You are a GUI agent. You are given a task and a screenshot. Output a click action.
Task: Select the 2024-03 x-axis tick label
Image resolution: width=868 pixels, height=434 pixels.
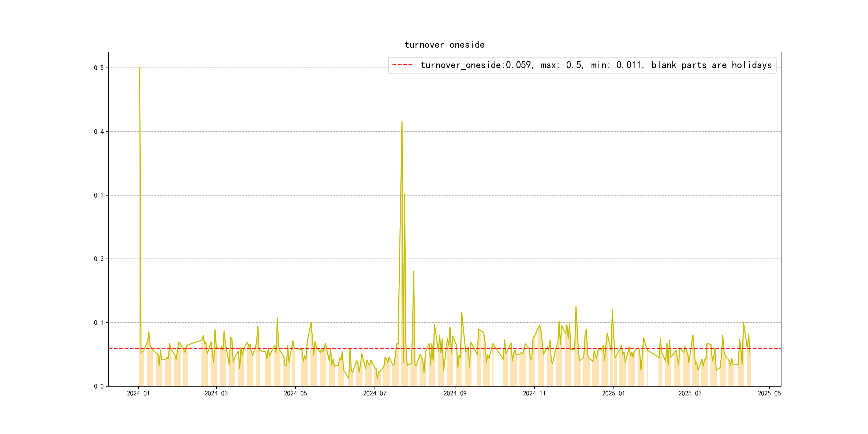(x=216, y=394)
